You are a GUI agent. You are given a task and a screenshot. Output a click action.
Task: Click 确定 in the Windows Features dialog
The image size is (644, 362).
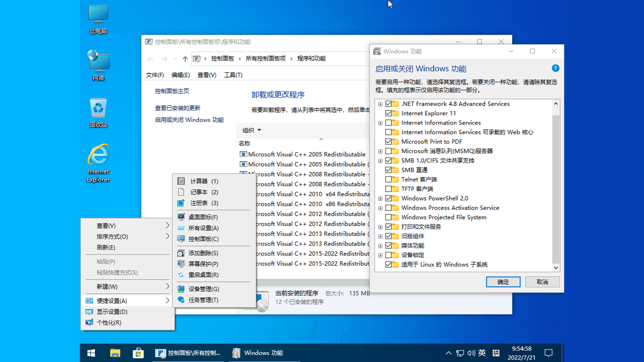(503, 282)
